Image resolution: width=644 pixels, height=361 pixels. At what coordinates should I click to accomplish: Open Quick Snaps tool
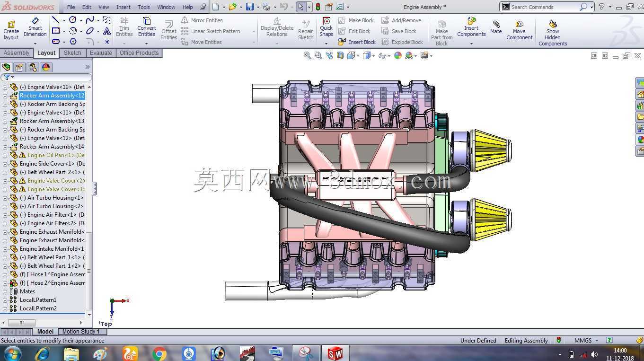326,27
